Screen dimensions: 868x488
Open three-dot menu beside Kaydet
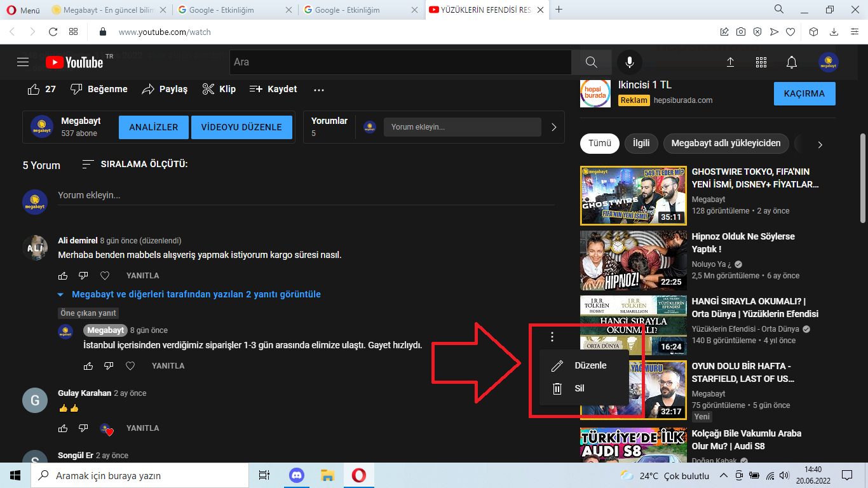[x=319, y=90]
